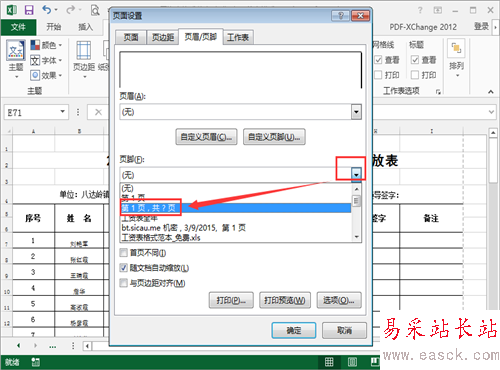Image resolution: width=500 pixels, height=370 pixels.
Task: Click next sheet navigation arrow
Action: click(x=35, y=346)
